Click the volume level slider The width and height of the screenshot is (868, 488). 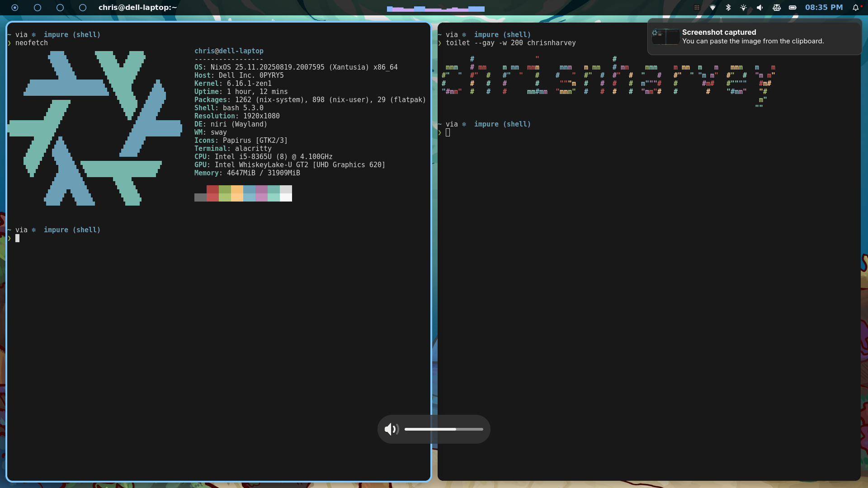pos(444,429)
